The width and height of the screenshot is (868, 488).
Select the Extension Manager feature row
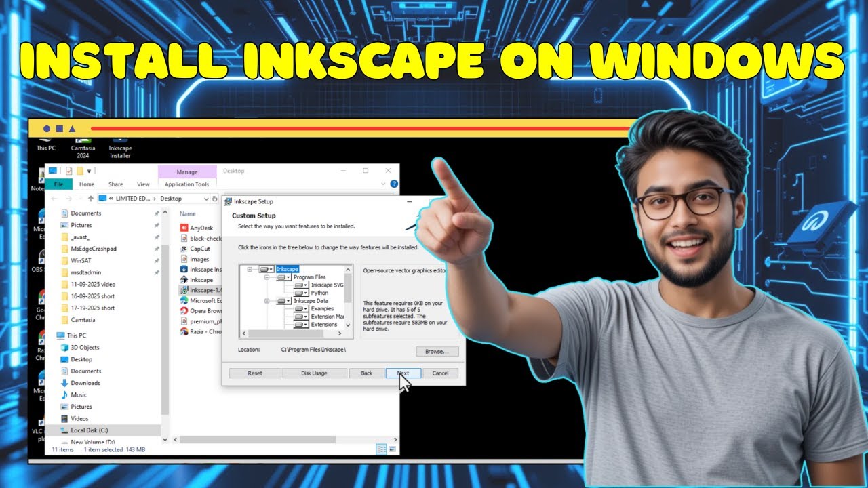(319, 317)
